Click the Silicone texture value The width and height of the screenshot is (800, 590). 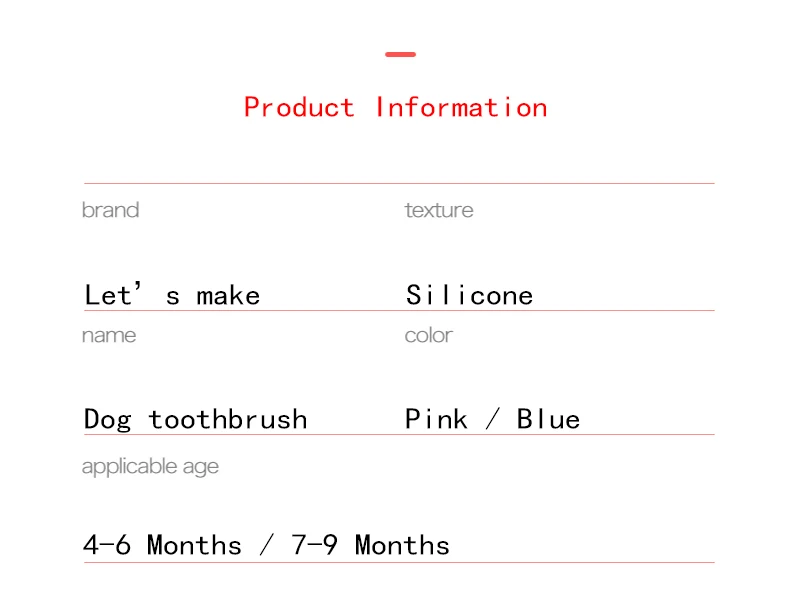pos(469,295)
